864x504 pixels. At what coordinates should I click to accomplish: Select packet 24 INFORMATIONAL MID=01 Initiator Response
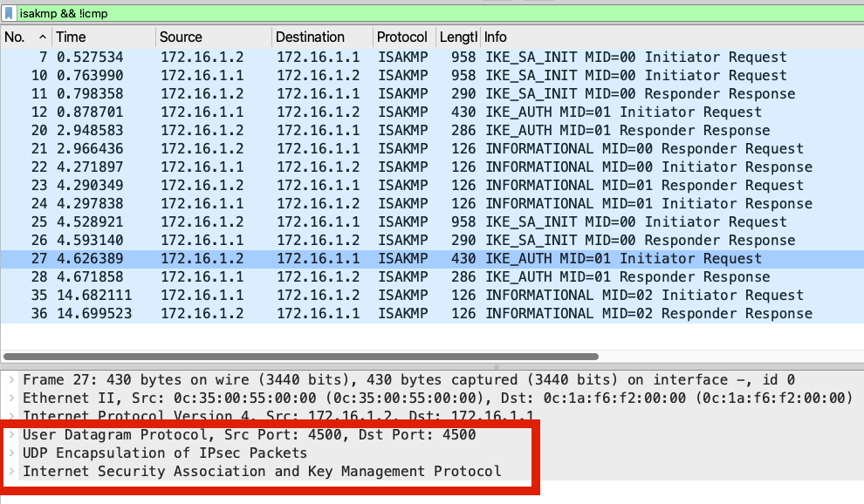pos(432,204)
